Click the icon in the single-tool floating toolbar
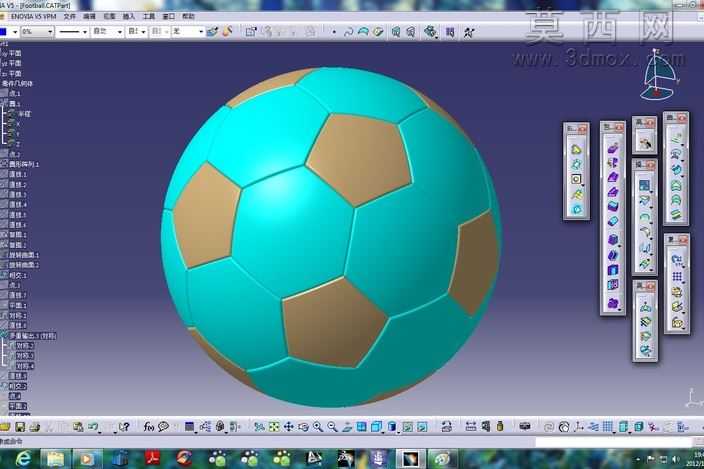704x469 pixels. pyautogui.click(x=645, y=144)
